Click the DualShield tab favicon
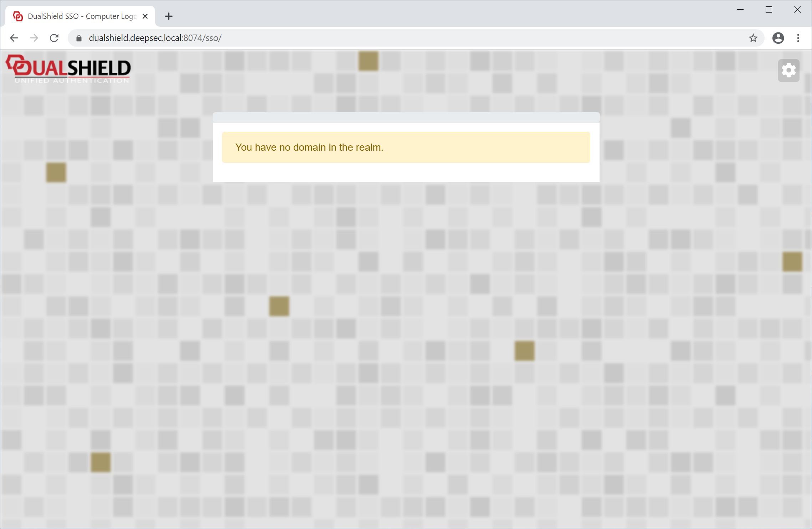The height and width of the screenshot is (529, 812). 18,16
